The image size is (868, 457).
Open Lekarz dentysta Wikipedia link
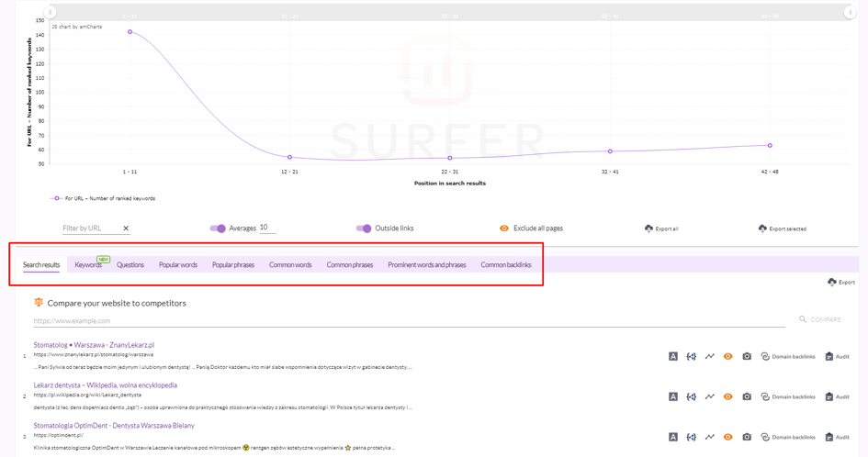tap(106, 385)
